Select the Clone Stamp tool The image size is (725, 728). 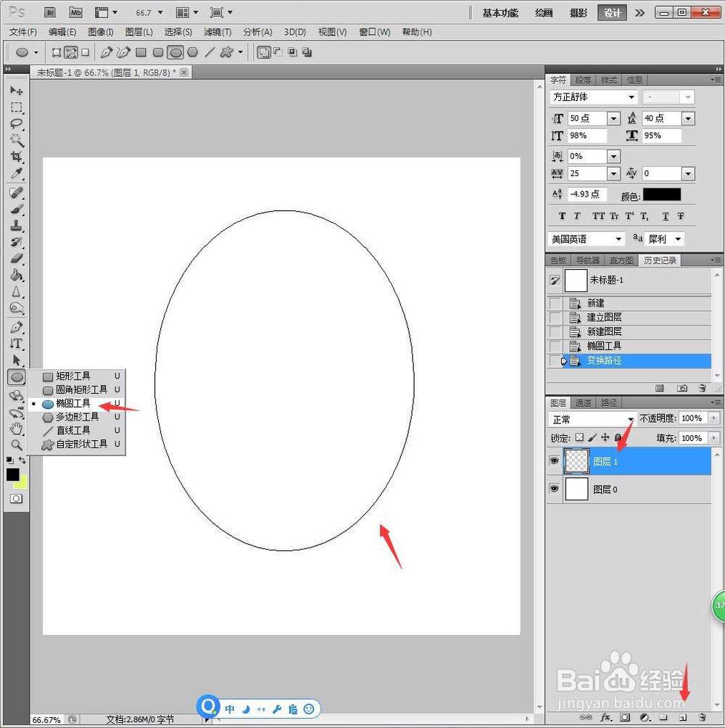16,226
